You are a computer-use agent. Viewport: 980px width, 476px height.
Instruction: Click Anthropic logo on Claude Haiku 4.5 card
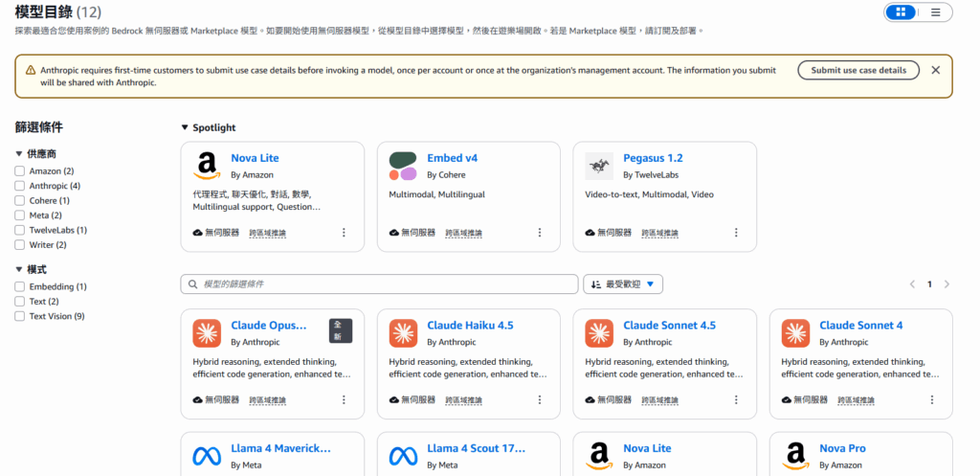point(403,333)
